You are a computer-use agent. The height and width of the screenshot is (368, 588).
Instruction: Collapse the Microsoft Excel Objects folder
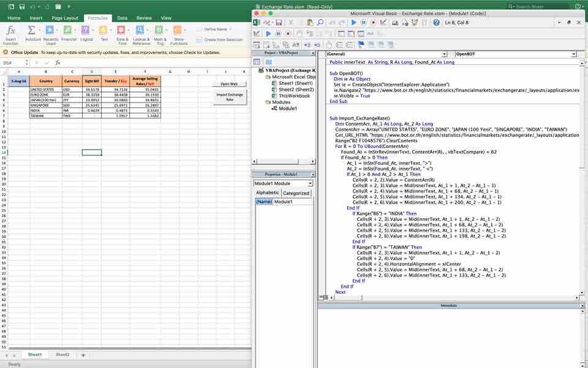(x=268, y=77)
